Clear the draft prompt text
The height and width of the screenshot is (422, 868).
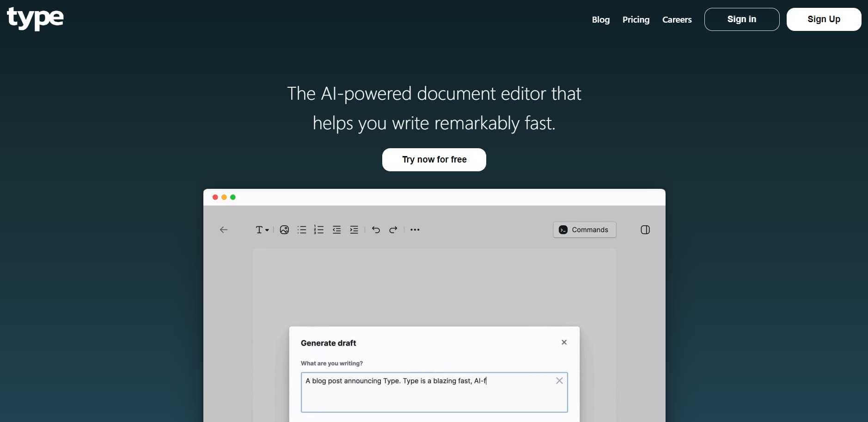(x=559, y=380)
